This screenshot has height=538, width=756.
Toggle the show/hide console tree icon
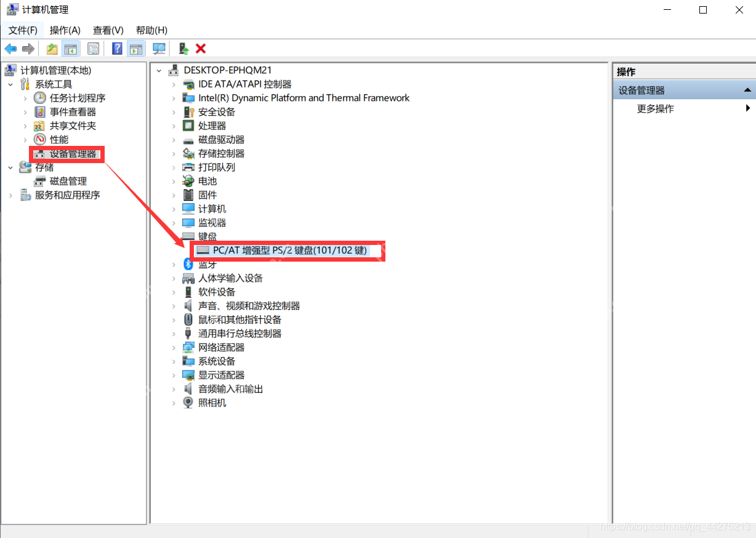tap(71, 49)
